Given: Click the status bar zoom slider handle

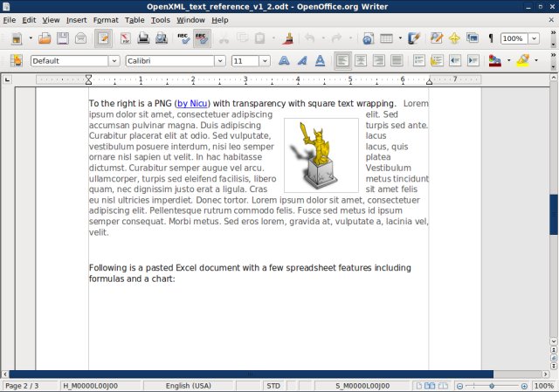Looking at the screenshot, I should [x=492, y=386].
